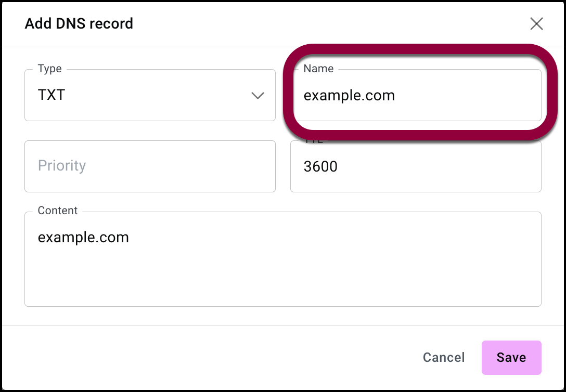Place cursor on example.com in Name field
The image size is (566, 392).
click(349, 96)
